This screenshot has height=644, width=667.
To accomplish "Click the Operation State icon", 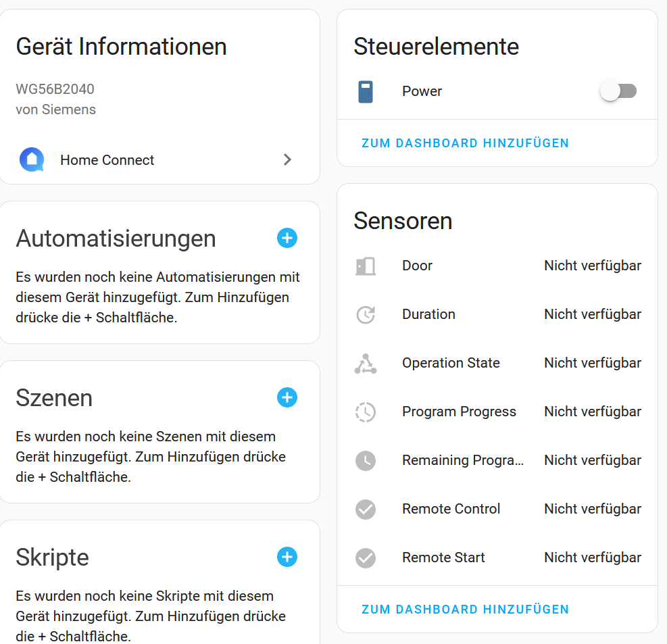I will (366, 363).
